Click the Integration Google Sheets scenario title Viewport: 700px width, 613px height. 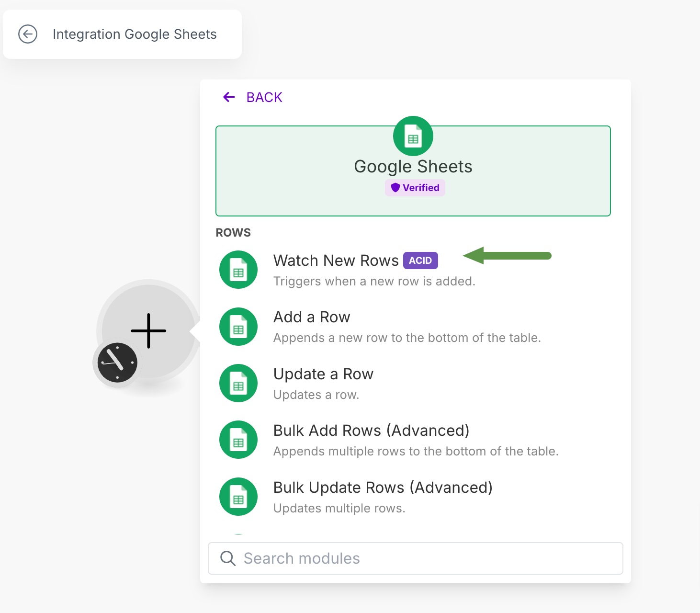pyautogui.click(x=135, y=34)
